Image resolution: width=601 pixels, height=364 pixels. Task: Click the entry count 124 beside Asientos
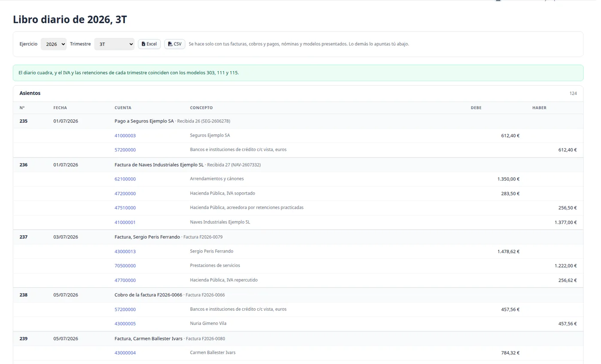pyautogui.click(x=573, y=94)
